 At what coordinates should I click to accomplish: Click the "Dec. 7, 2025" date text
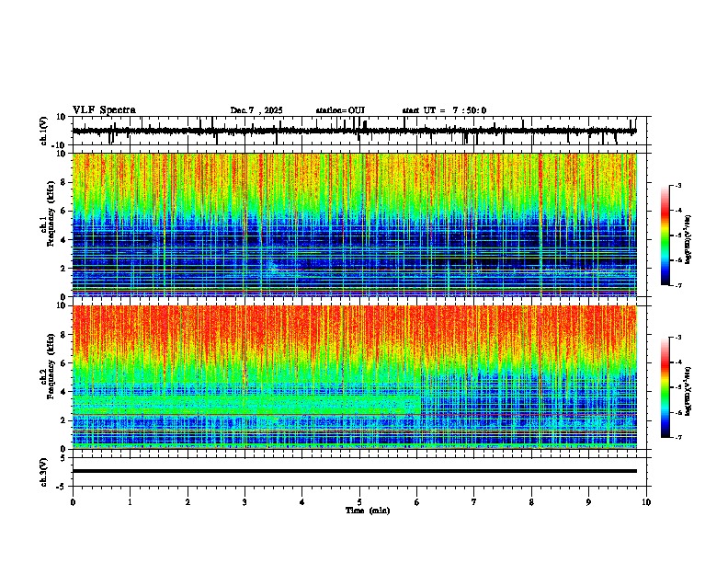tap(256, 110)
